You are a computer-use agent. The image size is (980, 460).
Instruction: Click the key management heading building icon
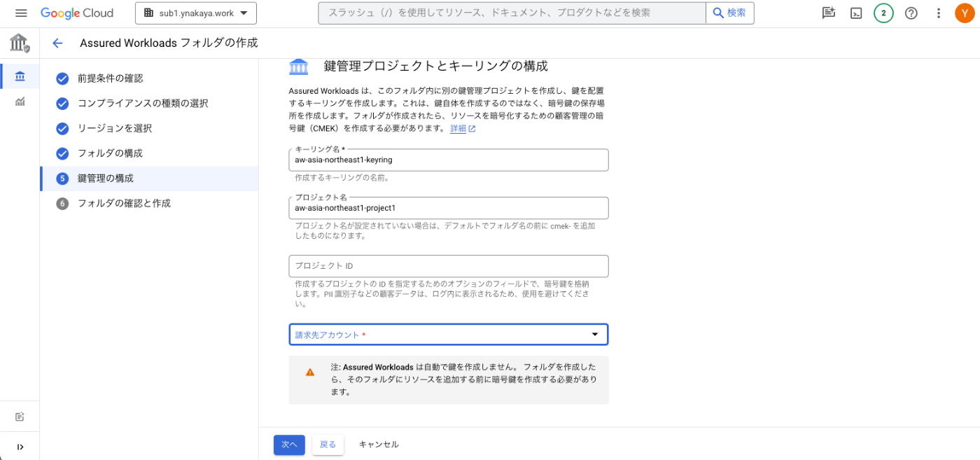click(299, 67)
